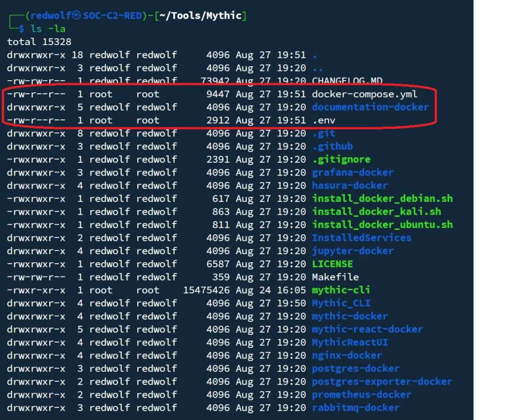Click the Mythic_CLI directory name
This screenshot has height=420, width=520.
(x=341, y=303)
